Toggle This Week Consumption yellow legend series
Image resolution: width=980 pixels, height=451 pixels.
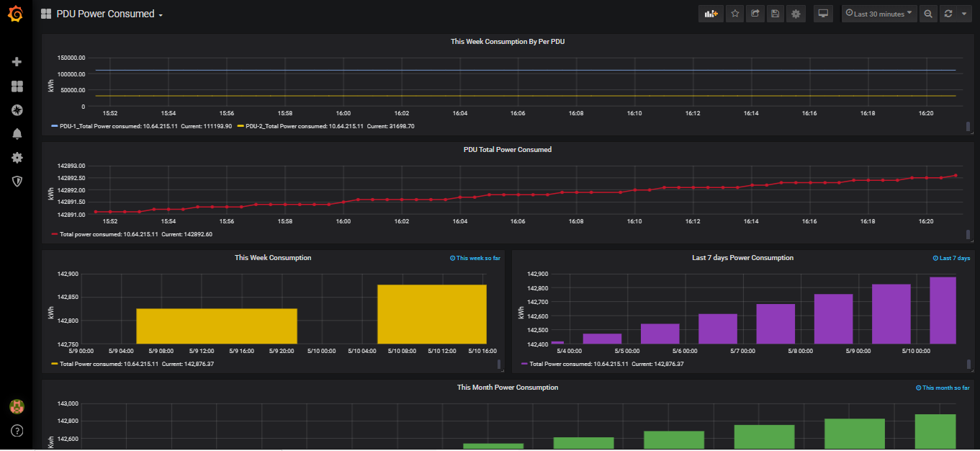coord(109,364)
